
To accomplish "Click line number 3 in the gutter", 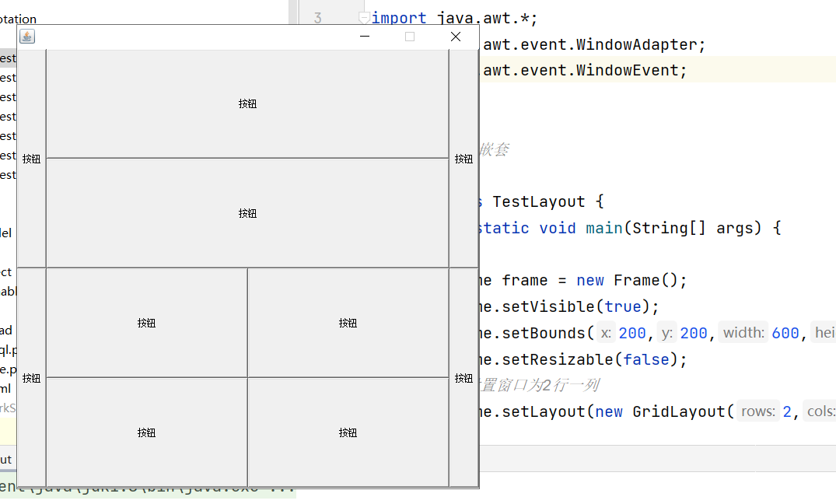I will [317, 18].
